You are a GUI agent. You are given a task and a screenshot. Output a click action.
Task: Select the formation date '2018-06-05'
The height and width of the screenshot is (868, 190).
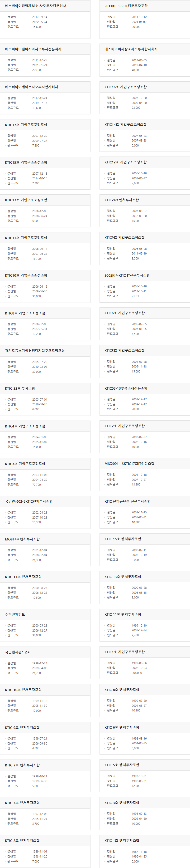139,60
